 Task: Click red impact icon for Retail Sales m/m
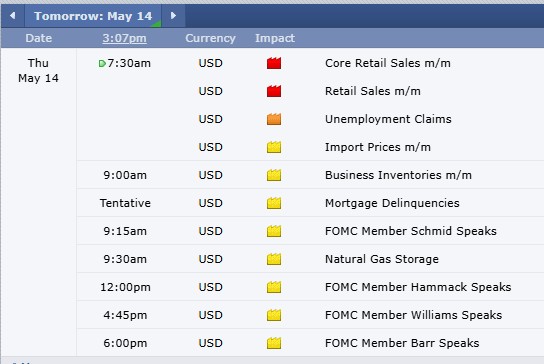click(x=274, y=91)
